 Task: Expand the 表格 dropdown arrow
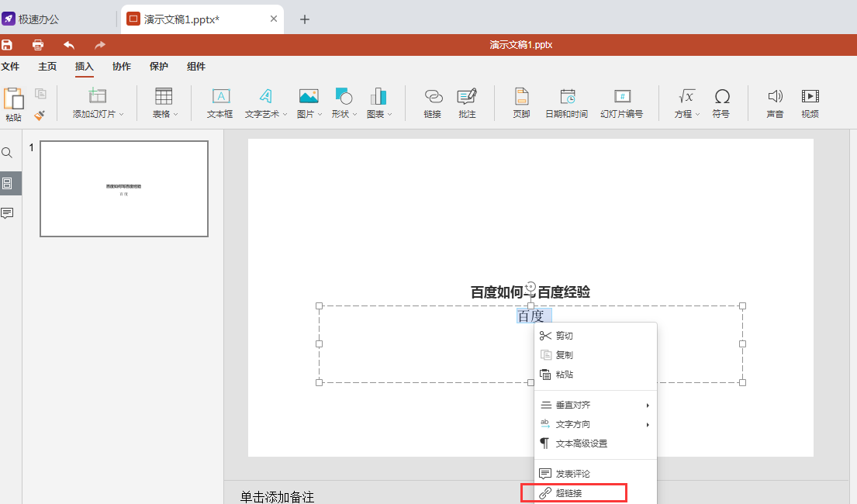pyautogui.click(x=176, y=114)
